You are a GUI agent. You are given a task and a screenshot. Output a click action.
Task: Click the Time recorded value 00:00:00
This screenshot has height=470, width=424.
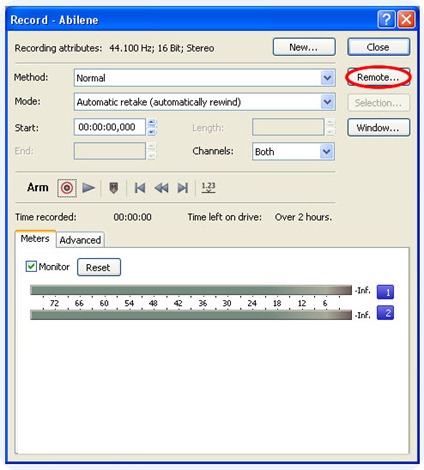[132, 217]
